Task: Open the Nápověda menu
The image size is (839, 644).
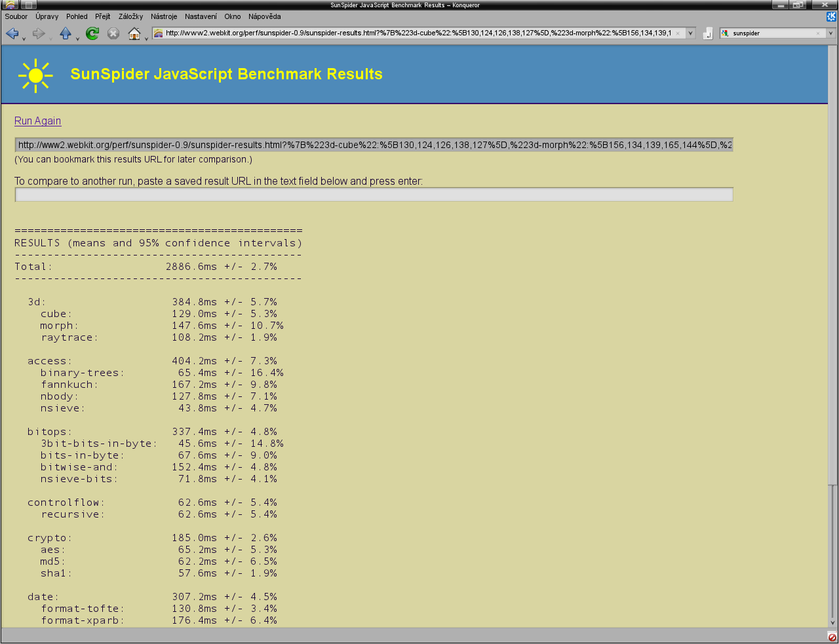Action: (265, 16)
